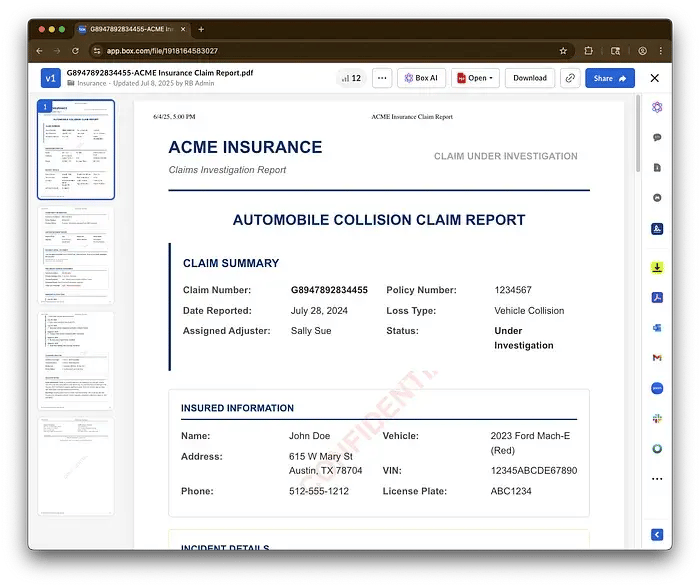This screenshot has height=587, width=700.
Task: Click the claim number G8947892834455
Action: 329,290
